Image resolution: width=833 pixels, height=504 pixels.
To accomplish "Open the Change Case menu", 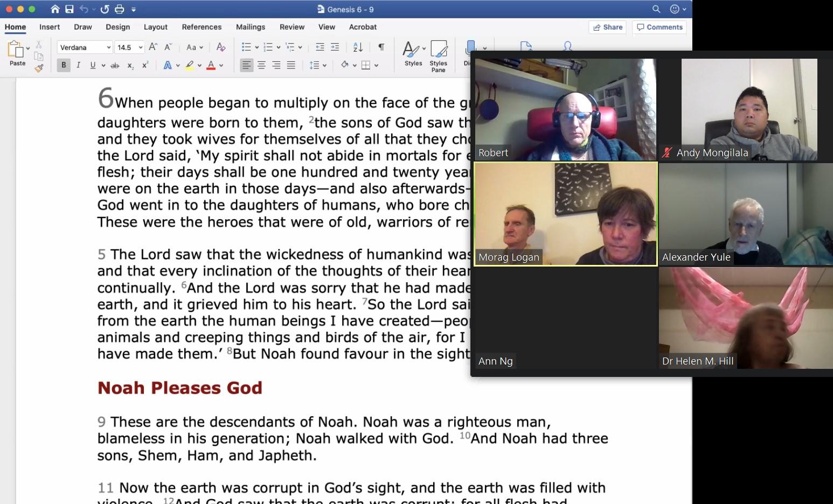I will coord(194,47).
